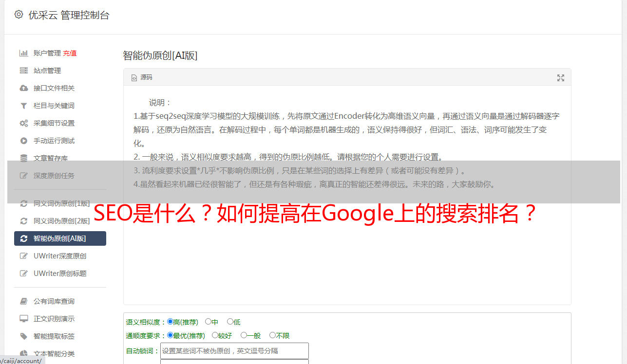Click the line starting 4.虽然看起来机器
Screen dimensions: 627x364
click(314, 184)
